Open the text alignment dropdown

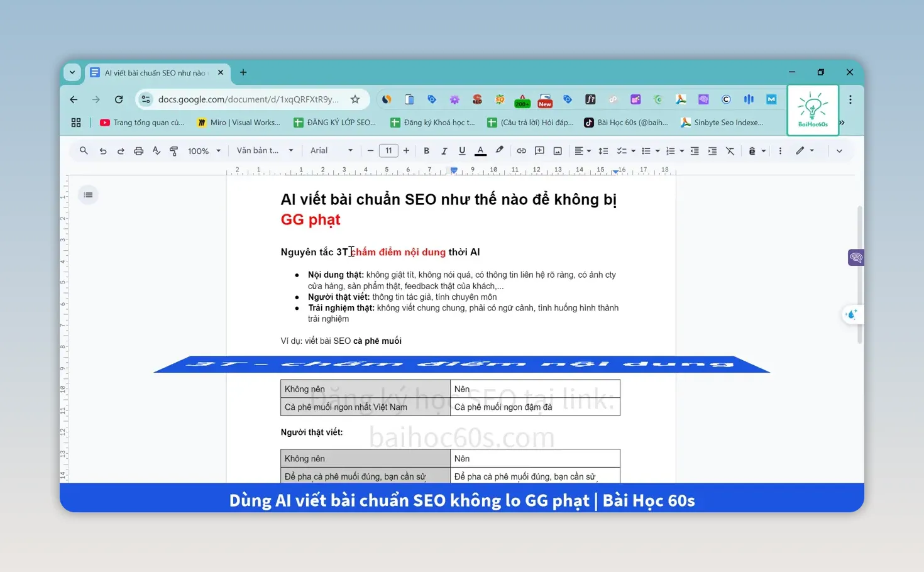pyautogui.click(x=583, y=151)
